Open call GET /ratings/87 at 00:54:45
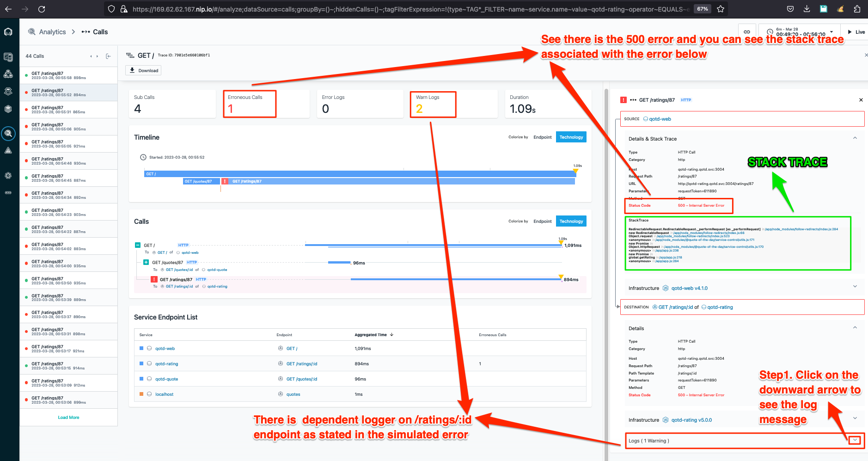The image size is (868, 461). point(68,178)
